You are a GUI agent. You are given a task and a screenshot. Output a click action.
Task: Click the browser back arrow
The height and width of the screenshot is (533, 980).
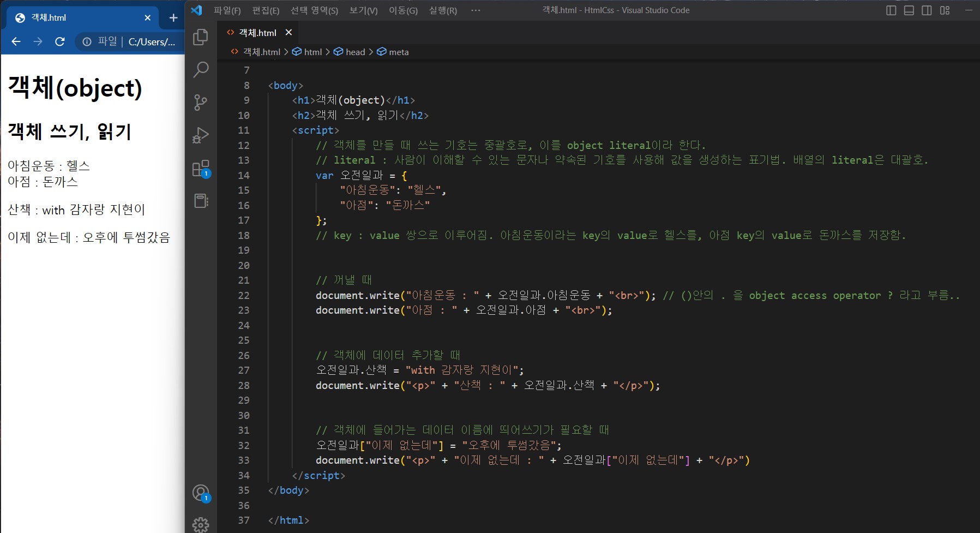coord(16,41)
